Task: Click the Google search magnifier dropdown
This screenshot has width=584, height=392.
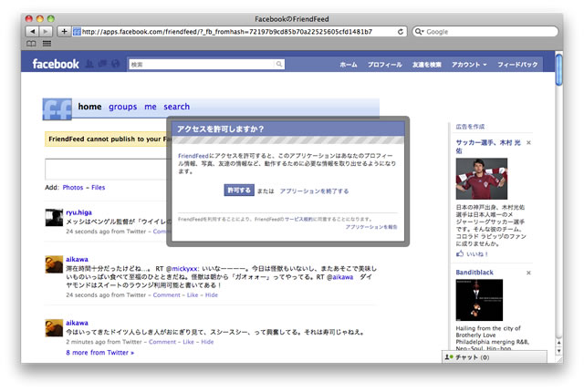Action: click(x=420, y=32)
